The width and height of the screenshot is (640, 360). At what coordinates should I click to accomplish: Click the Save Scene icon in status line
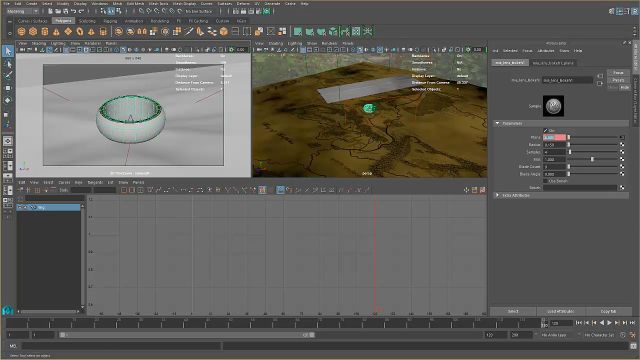(x=65, y=11)
